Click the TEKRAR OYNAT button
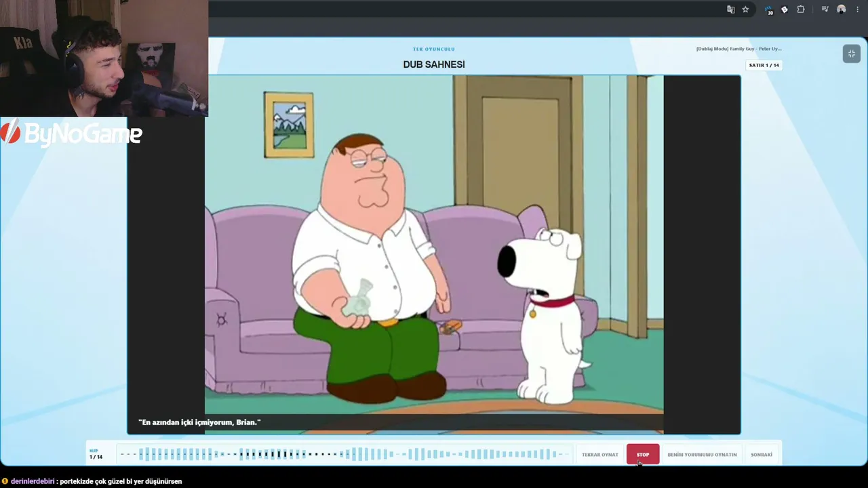868x488 pixels. pyautogui.click(x=600, y=455)
